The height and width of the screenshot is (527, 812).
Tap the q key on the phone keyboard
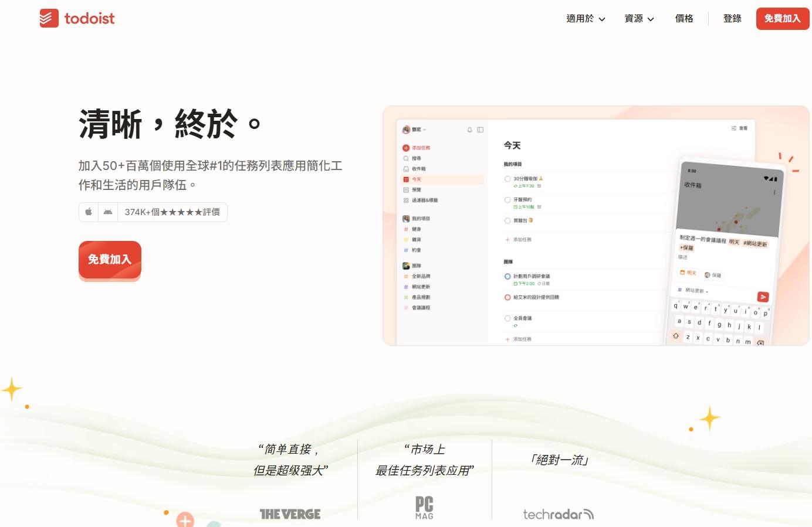click(675, 306)
